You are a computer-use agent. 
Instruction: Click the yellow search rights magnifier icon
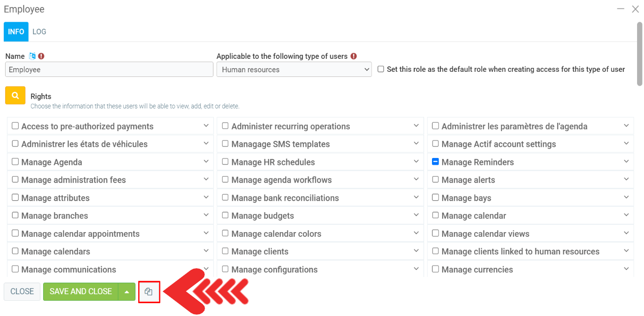15,95
